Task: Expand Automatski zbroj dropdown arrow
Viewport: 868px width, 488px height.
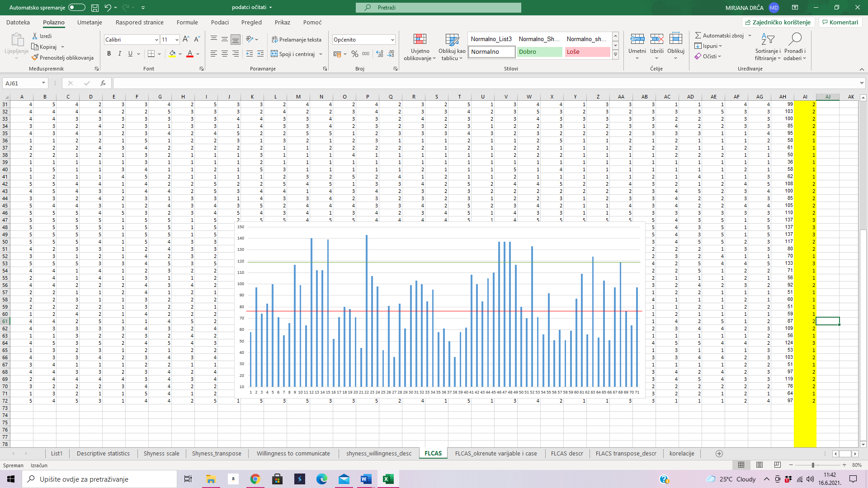Action: [750, 36]
